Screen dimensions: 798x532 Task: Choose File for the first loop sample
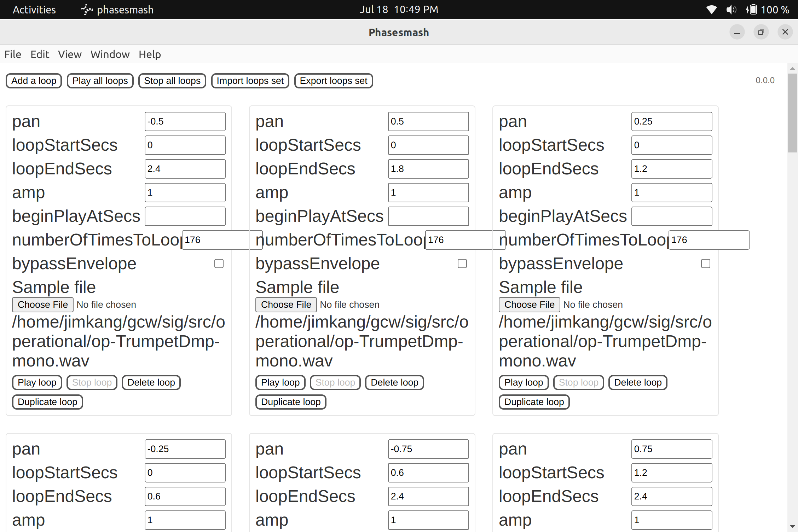[43, 305]
